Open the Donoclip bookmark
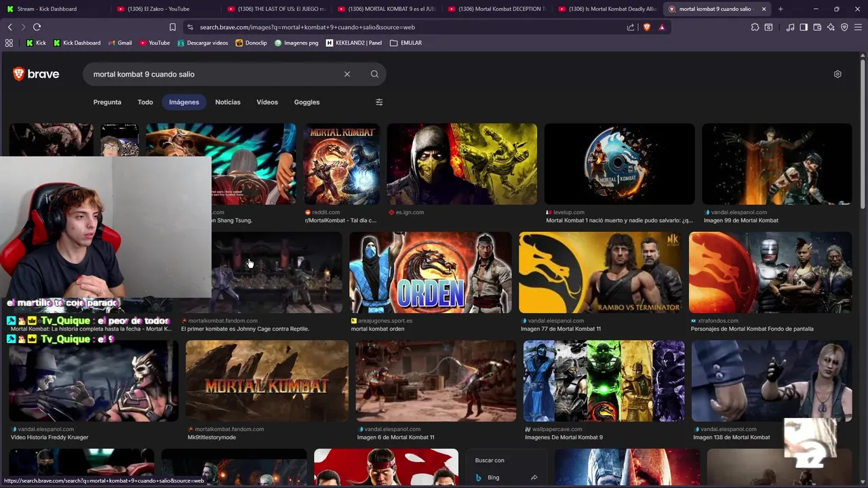868x488 pixels. [251, 43]
